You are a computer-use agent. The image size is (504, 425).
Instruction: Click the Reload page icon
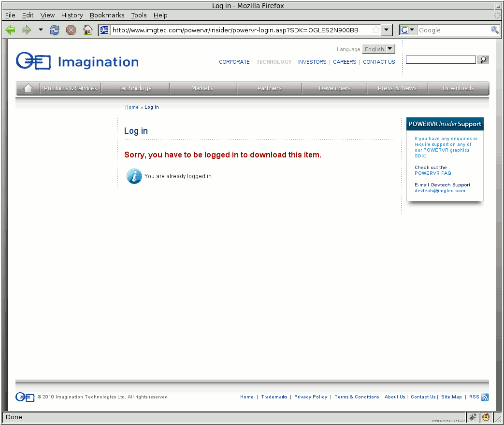click(x=55, y=30)
